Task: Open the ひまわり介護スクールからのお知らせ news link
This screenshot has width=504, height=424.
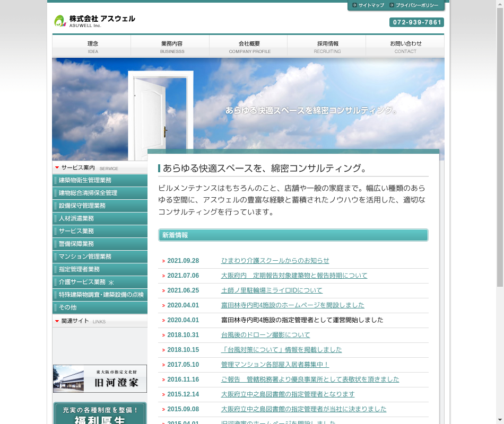Action: pyautogui.click(x=275, y=261)
